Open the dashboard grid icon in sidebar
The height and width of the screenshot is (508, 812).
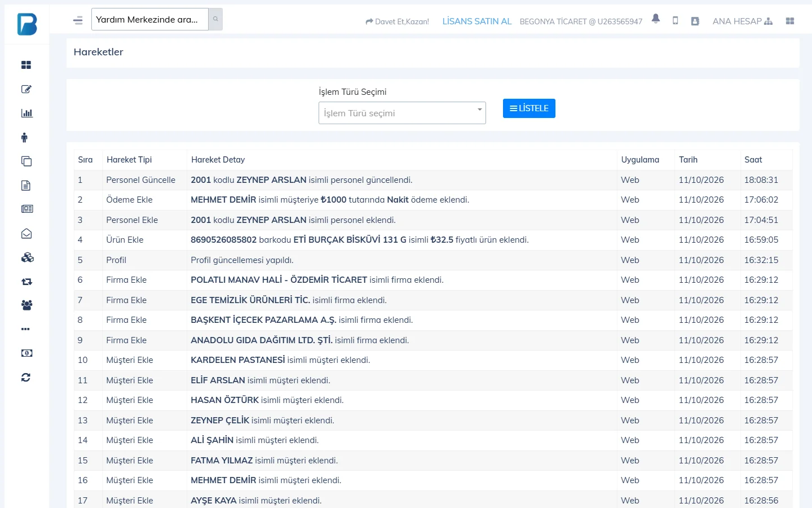click(x=27, y=65)
